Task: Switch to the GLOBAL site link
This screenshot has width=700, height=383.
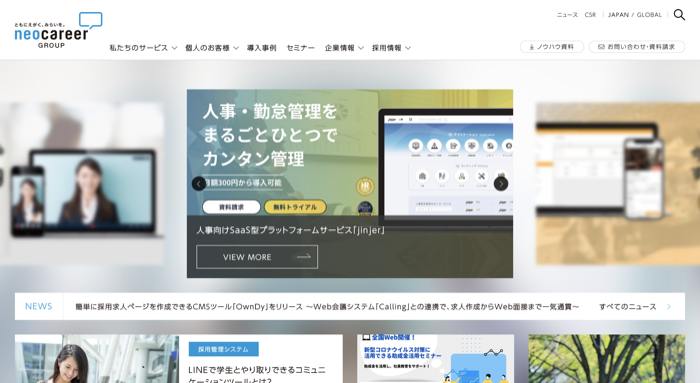Action: (x=649, y=15)
